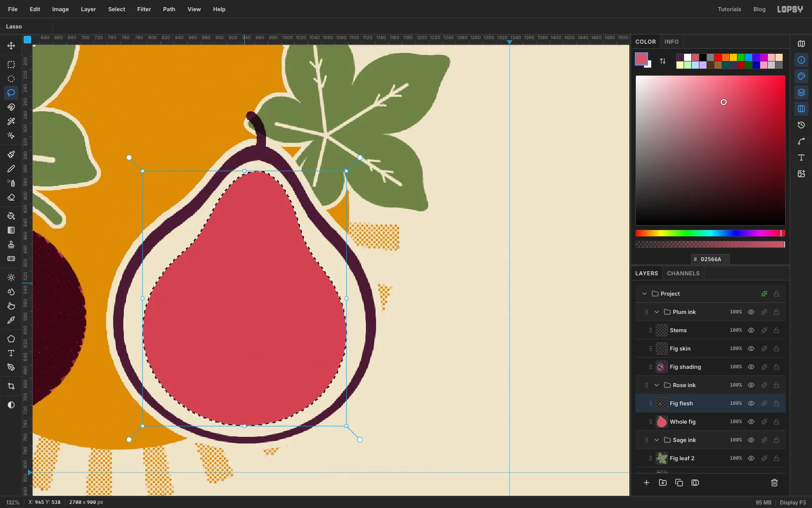Image resolution: width=812 pixels, height=508 pixels.
Task: Select the Move tool
Action: click(x=11, y=46)
